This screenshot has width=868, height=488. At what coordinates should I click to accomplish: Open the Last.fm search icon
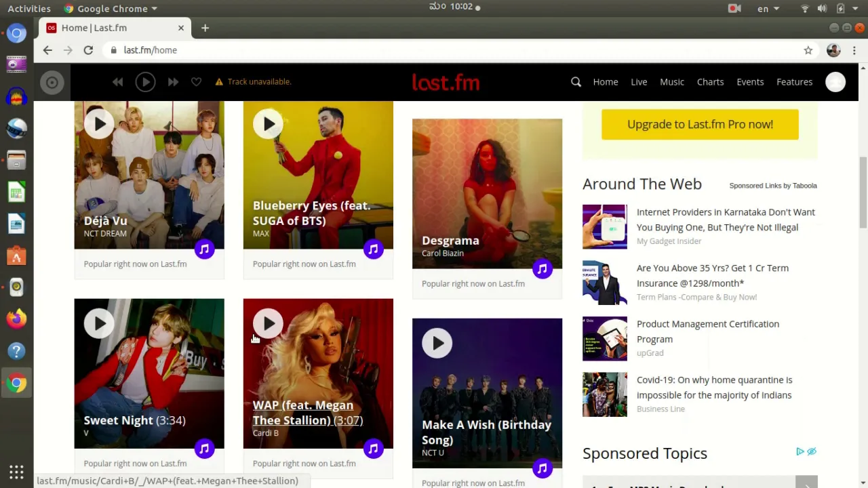[576, 82]
